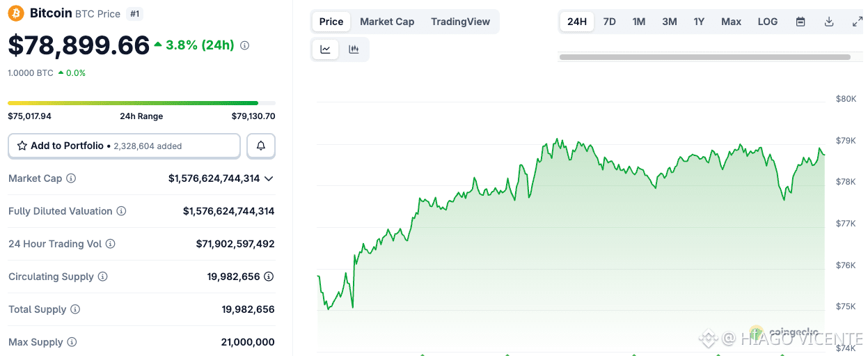Switch to candlestick chart icon
868x356 pixels.
(354, 49)
